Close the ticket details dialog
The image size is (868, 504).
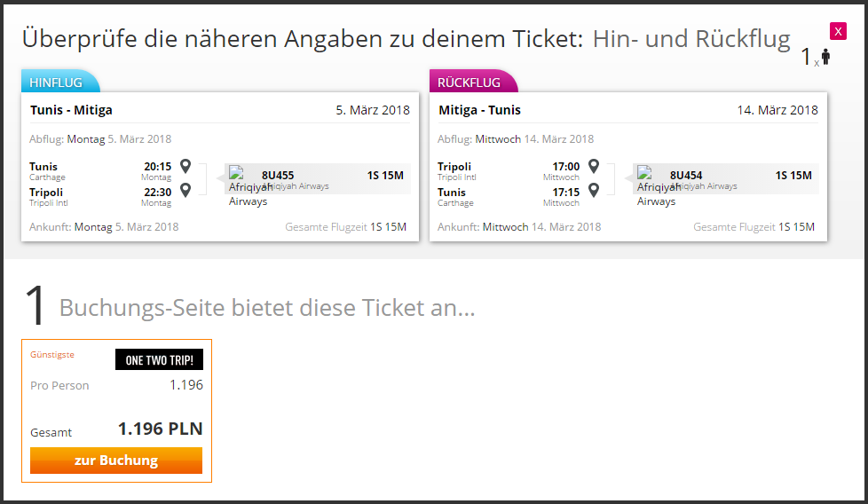(838, 32)
